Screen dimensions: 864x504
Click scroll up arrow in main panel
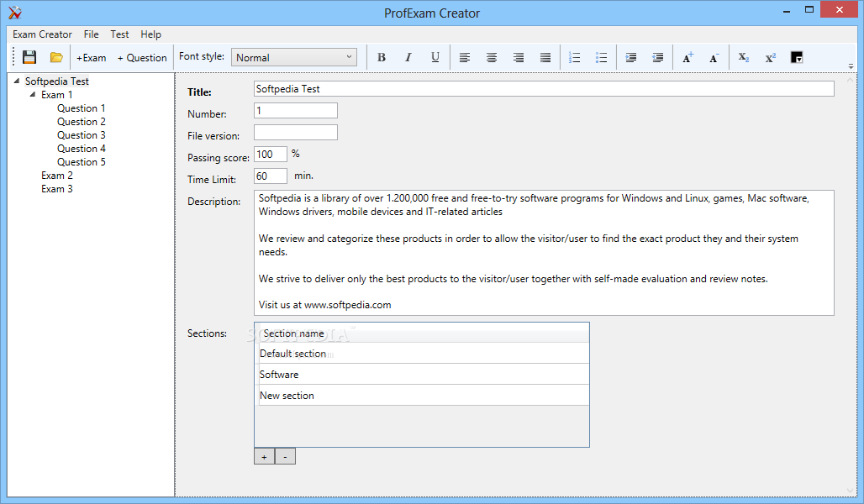[x=850, y=81]
